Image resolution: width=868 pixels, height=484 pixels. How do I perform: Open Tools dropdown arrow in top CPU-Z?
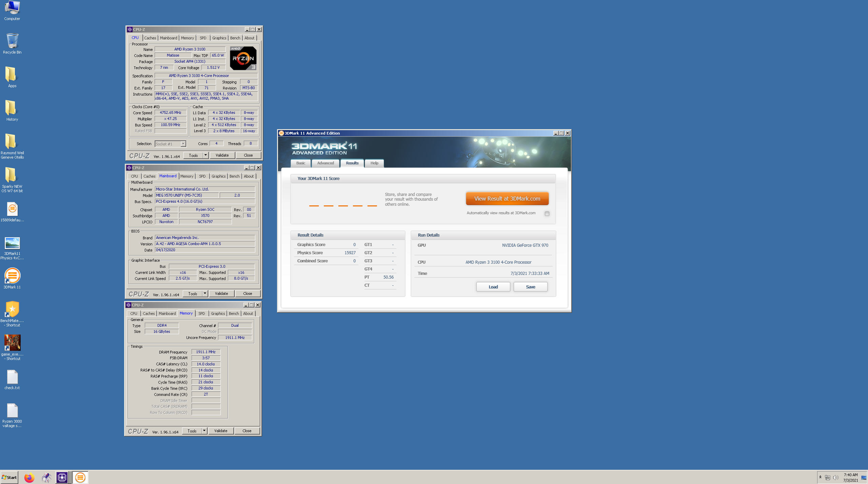[x=205, y=155]
